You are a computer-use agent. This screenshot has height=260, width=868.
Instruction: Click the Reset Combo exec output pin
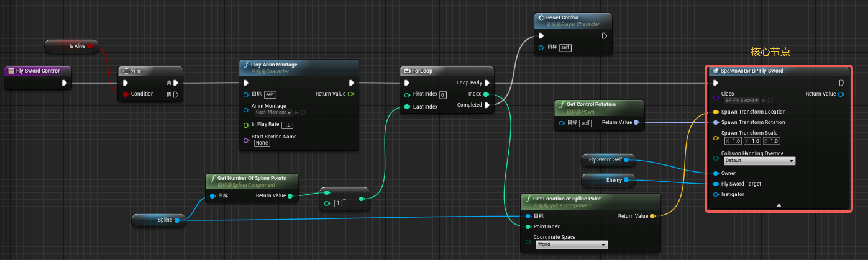(x=604, y=35)
